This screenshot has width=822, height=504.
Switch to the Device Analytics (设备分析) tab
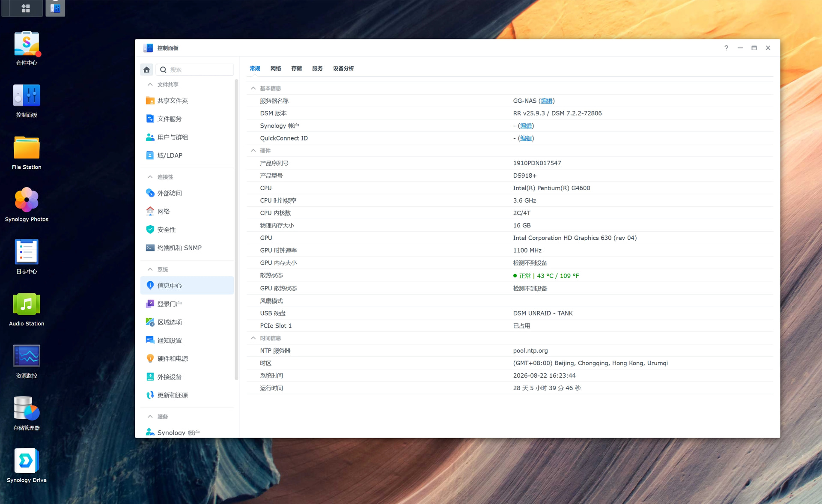pos(343,69)
